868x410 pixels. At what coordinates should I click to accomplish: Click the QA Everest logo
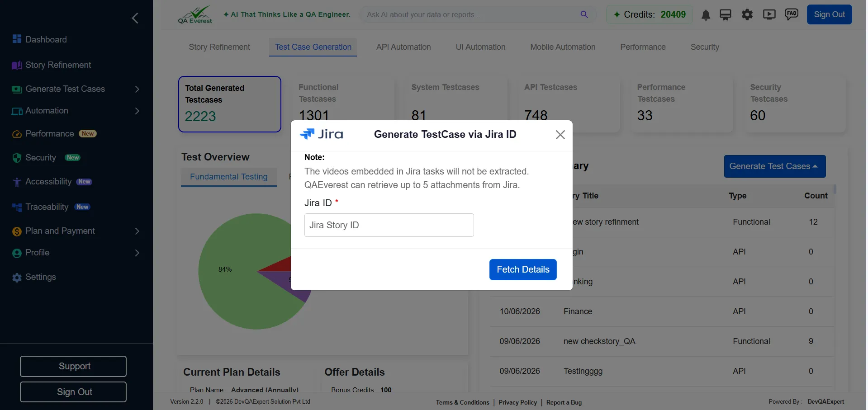point(195,15)
